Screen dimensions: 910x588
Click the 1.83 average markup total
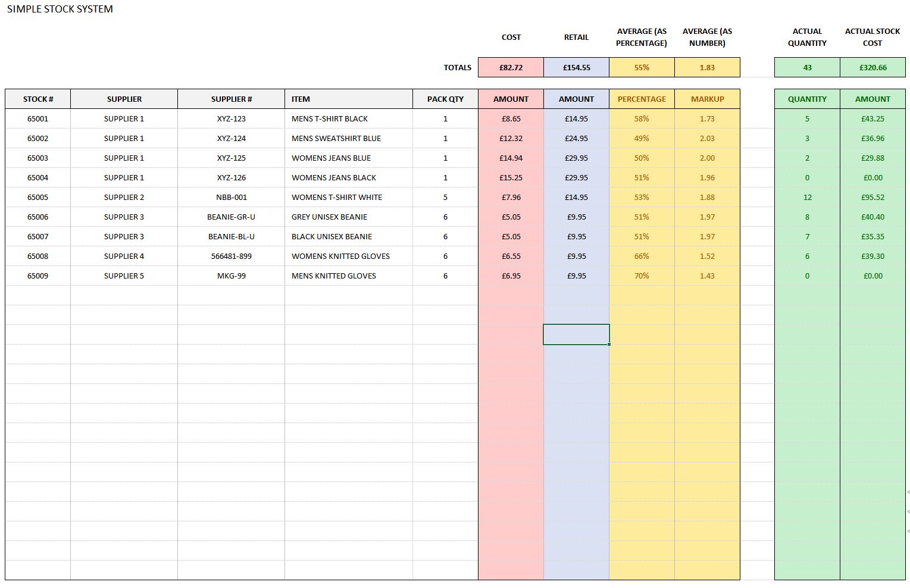coord(707,67)
